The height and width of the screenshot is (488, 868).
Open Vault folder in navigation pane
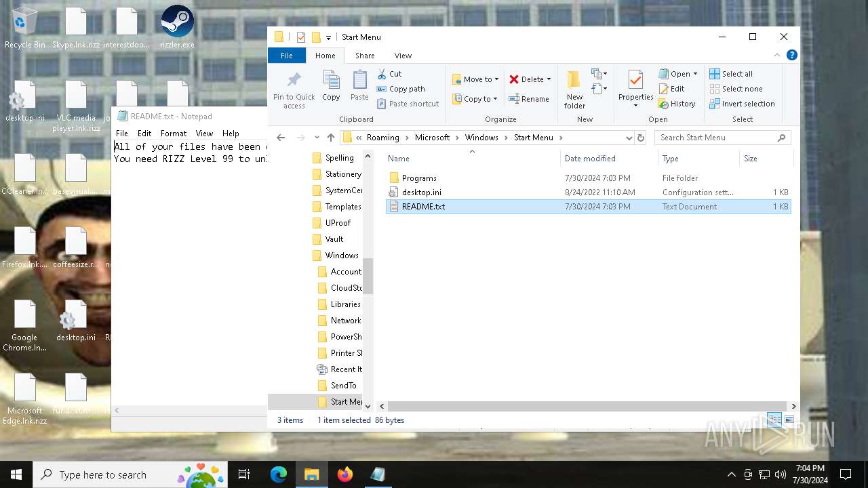[x=334, y=239]
